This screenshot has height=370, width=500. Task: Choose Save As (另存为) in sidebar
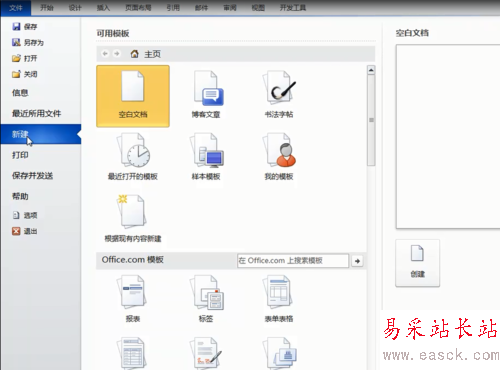[28, 42]
